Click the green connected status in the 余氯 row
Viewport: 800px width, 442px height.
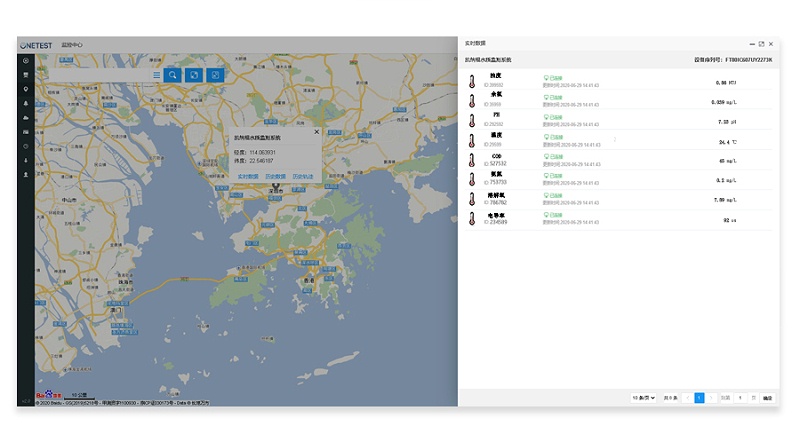coord(553,97)
